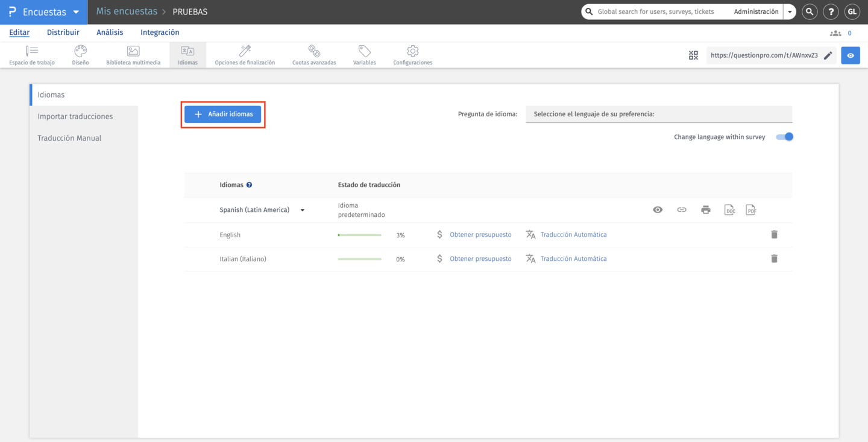
Task: Switch to the Distribuir tab
Action: click(63, 33)
